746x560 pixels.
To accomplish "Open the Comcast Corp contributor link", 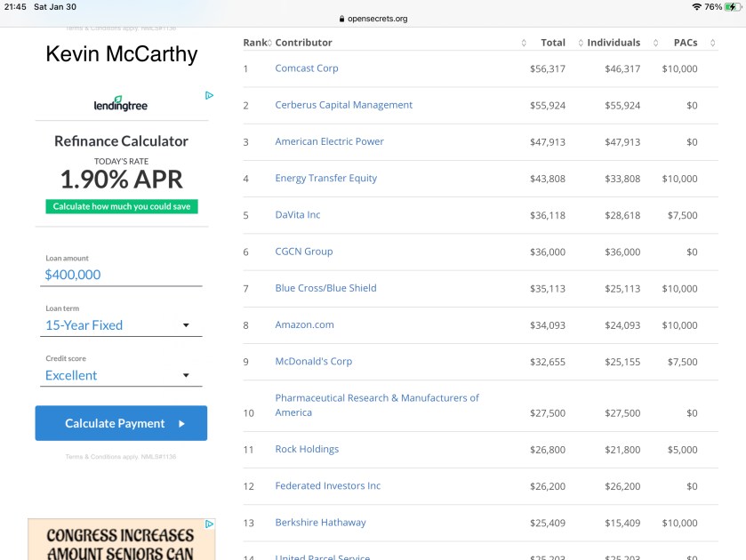I will tap(307, 68).
